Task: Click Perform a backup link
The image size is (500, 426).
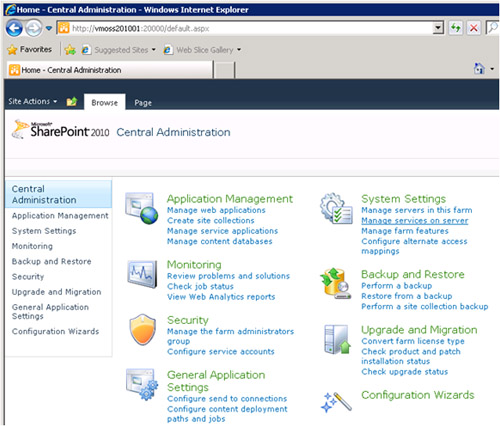Action: (x=397, y=286)
